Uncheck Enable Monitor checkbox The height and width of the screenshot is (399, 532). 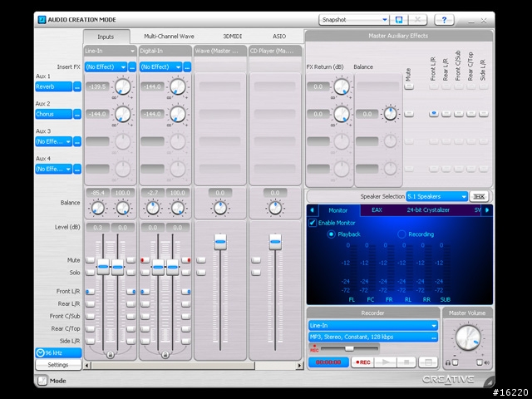tap(313, 223)
